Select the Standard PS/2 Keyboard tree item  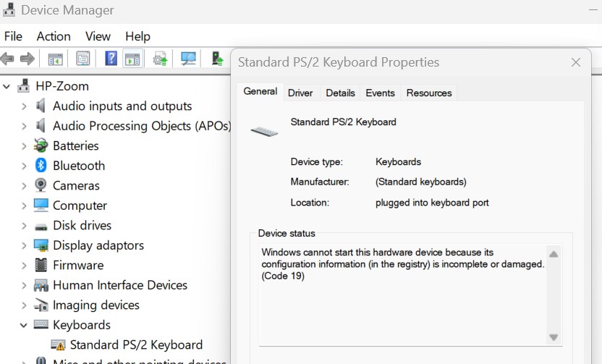136,344
